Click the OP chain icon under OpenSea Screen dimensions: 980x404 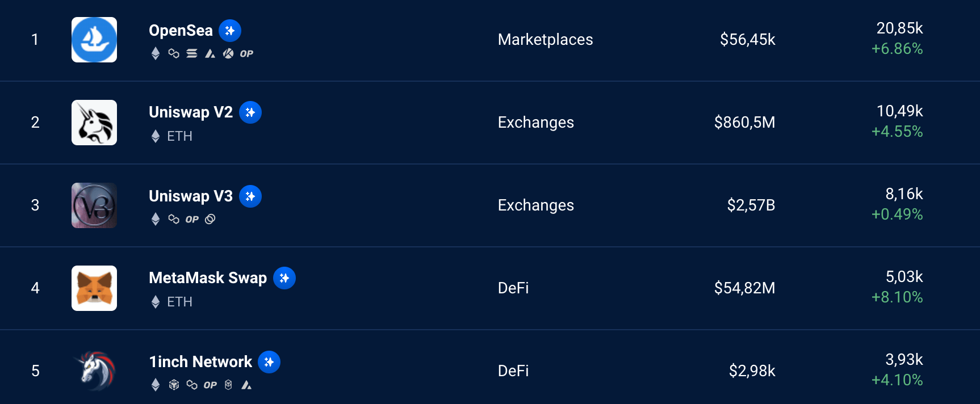click(246, 53)
